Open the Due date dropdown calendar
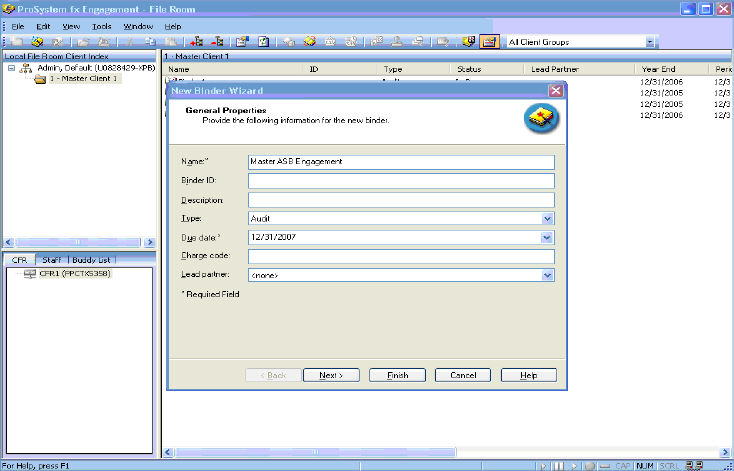 tap(547, 237)
